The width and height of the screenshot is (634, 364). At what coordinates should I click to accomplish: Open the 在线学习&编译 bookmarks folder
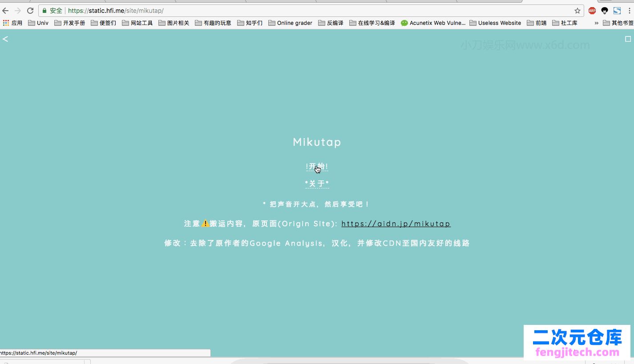372,23
